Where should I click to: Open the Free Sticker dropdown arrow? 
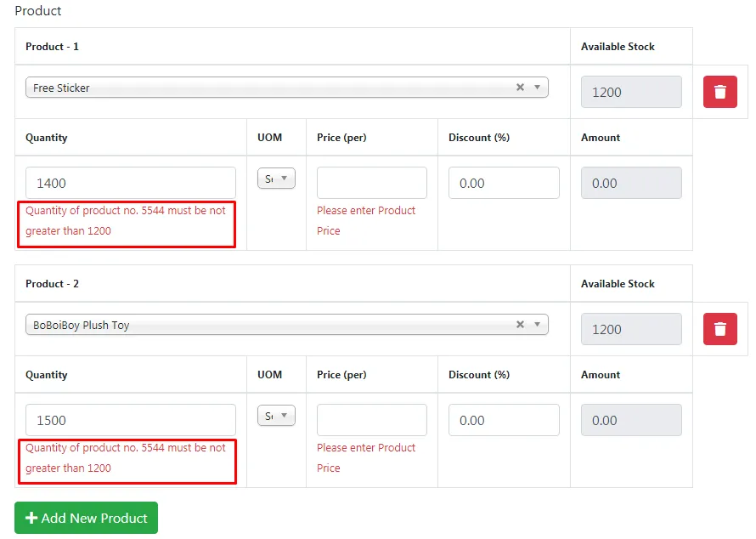tap(537, 88)
